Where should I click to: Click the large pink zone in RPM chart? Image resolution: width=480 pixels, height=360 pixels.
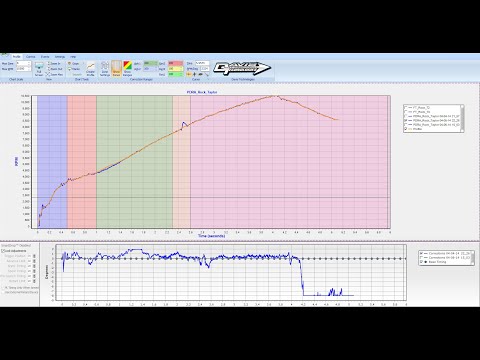point(289,162)
